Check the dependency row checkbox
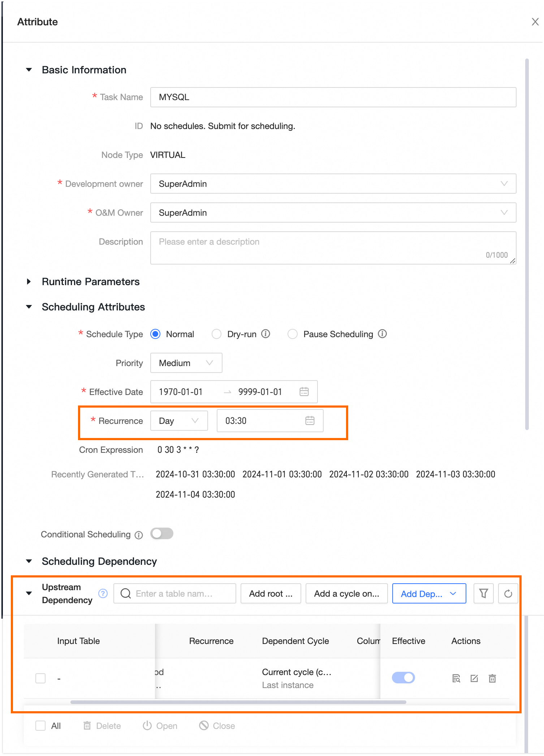The height and width of the screenshot is (756, 544). click(x=40, y=678)
